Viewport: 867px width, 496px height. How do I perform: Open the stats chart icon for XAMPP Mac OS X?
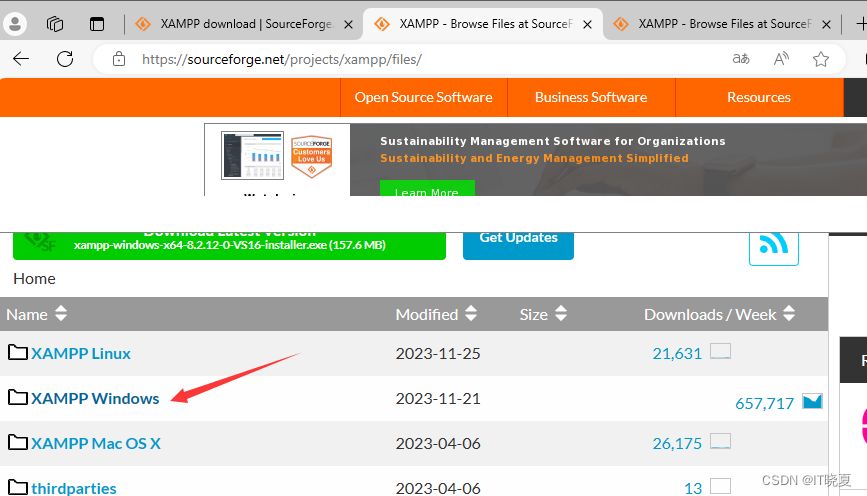720,441
